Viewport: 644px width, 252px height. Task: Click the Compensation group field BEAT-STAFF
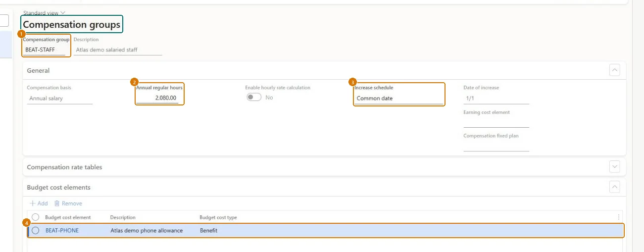click(45, 50)
